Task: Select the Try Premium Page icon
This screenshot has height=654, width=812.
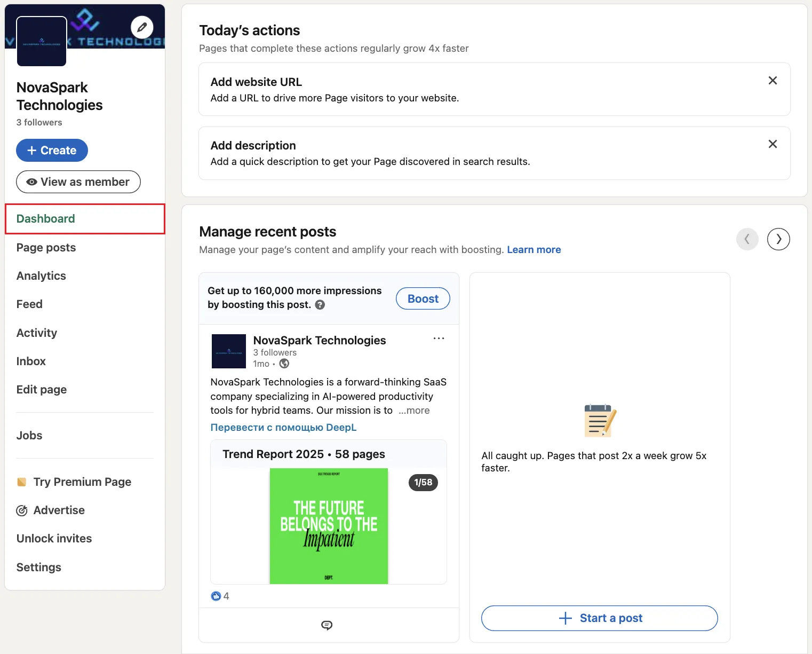Action: pos(21,482)
